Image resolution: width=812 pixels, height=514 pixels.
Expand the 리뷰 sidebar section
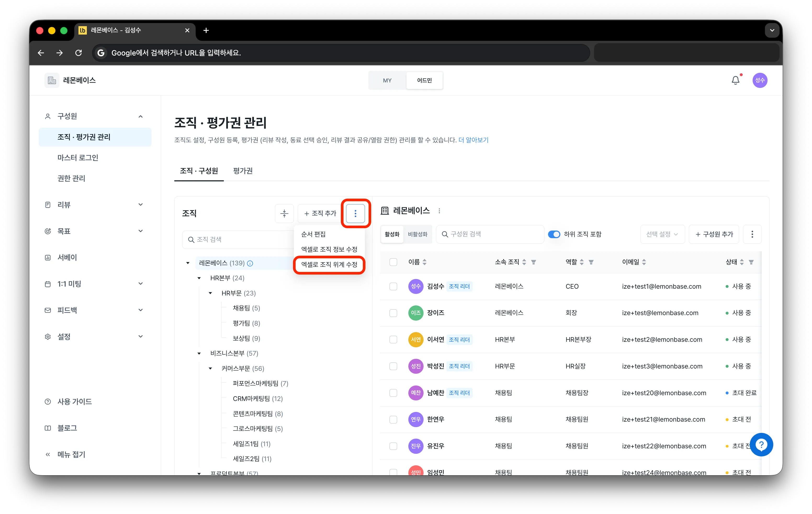click(x=141, y=205)
